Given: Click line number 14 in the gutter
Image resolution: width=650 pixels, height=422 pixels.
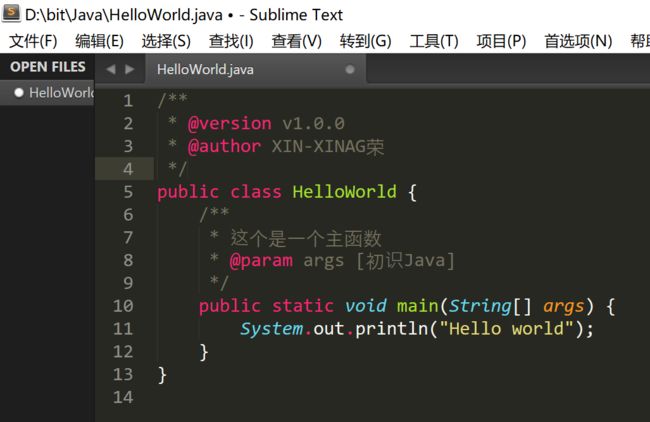Looking at the screenshot, I should tap(123, 397).
